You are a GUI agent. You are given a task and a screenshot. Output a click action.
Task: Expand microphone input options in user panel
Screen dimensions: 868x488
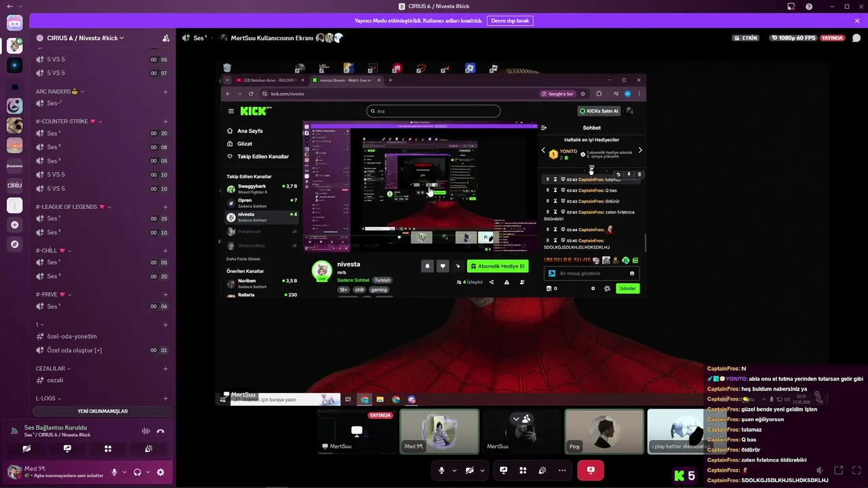click(125, 472)
